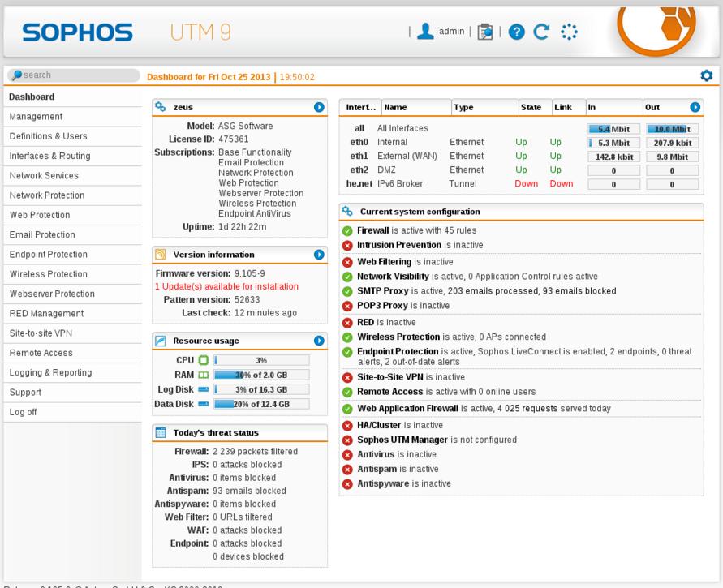Click the Wireless Protection status link

(x=399, y=337)
